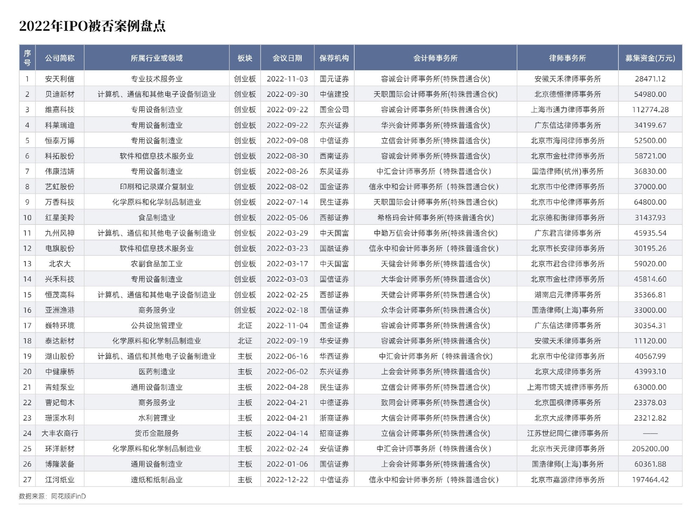The image size is (700, 514).
Task: Select the date cell 2022-03-23
Action: 288,248
